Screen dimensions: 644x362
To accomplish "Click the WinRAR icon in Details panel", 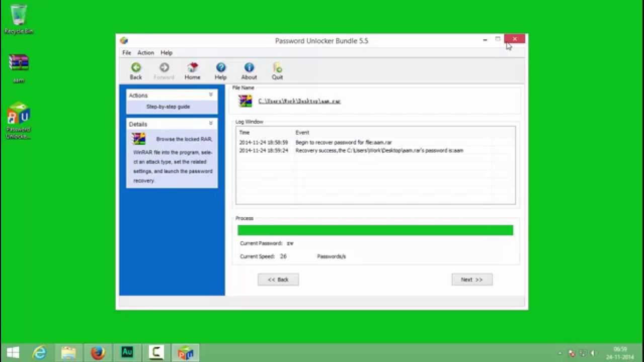I will click(x=139, y=139).
